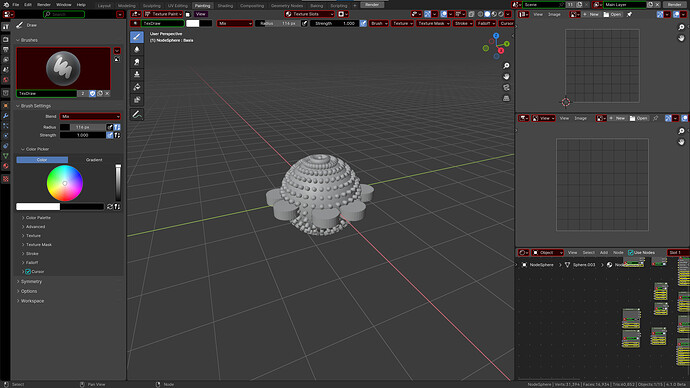Click the 3D viewport zoom magnifier icon
Image resolution: width=690 pixels, height=388 pixels.
pos(506,66)
